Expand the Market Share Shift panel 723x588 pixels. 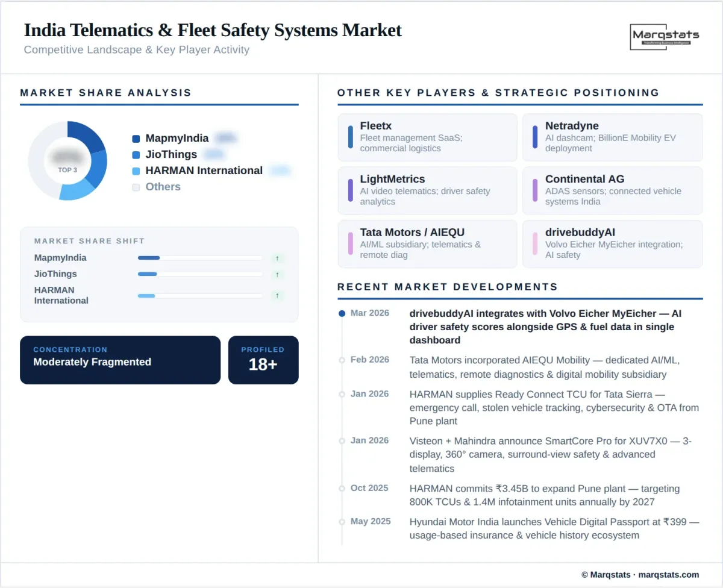(159, 274)
